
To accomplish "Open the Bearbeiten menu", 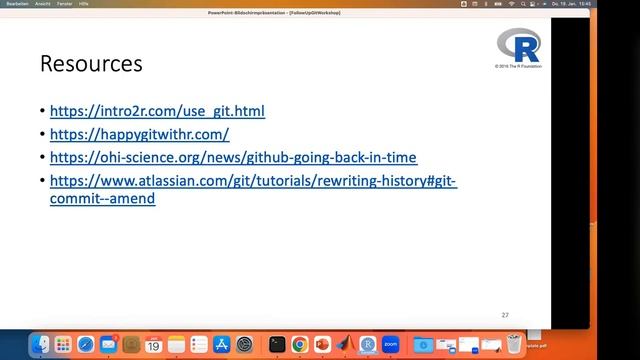I will [18, 4].
